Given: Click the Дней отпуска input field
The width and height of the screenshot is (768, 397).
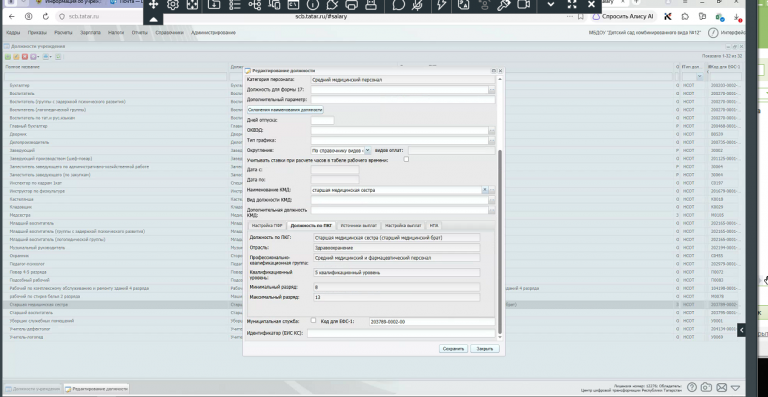Looking at the screenshot, I should coord(322,120).
